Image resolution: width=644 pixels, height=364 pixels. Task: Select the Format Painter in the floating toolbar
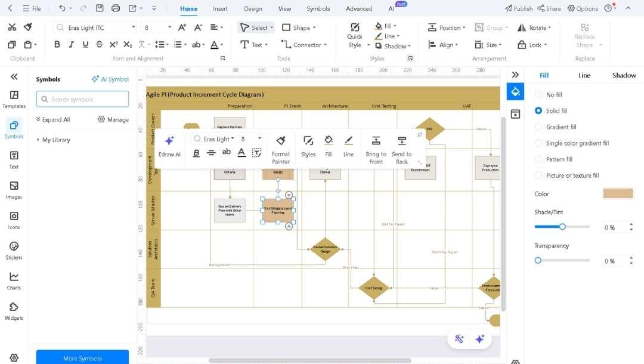(280, 148)
